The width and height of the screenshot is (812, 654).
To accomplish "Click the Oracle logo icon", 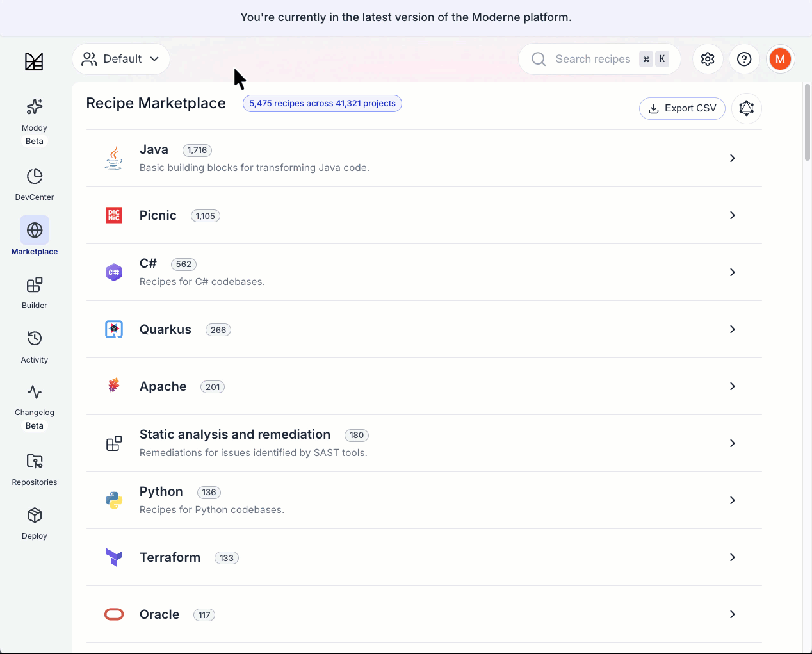I will click(x=114, y=614).
